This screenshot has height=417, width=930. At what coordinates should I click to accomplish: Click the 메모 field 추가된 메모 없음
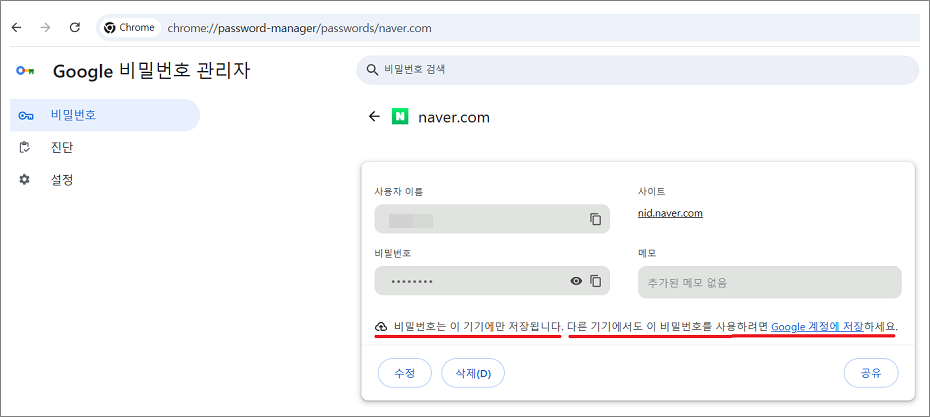(x=769, y=282)
